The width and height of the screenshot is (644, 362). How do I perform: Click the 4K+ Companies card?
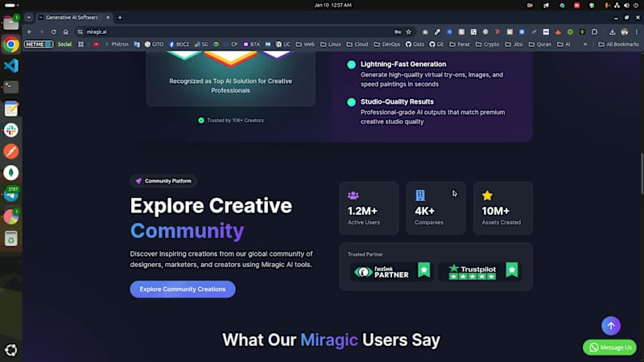click(436, 208)
